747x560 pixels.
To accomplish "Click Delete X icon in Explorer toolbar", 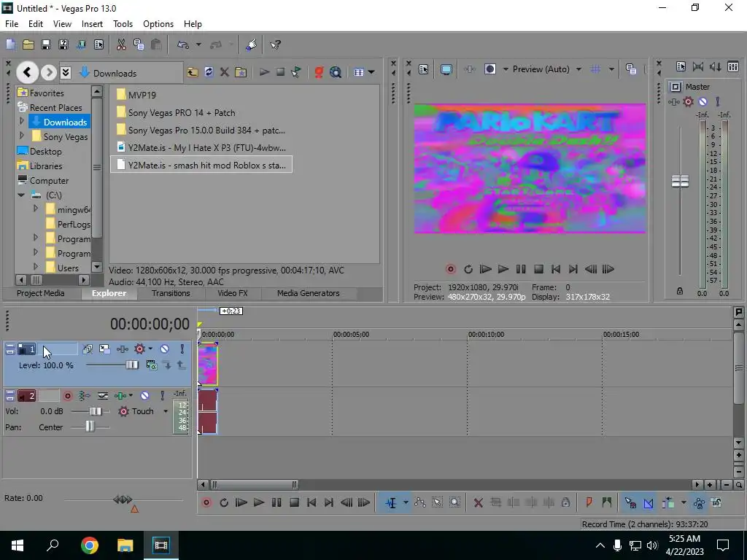I will pos(225,72).
